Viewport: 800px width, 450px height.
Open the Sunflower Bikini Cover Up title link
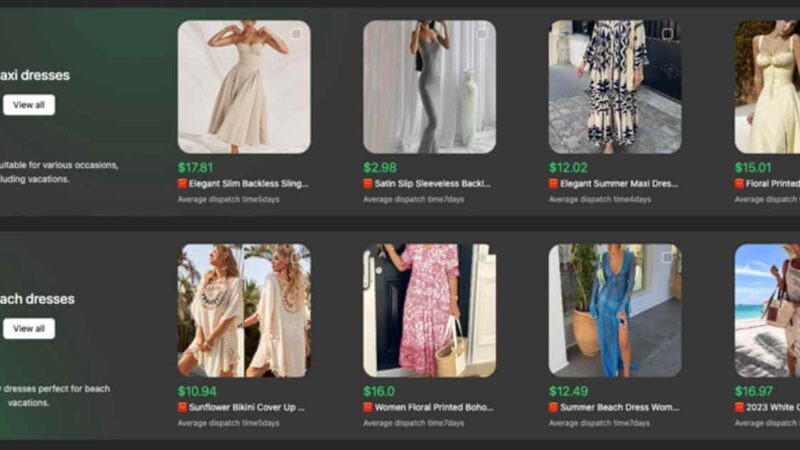click(x=249, y=408)
